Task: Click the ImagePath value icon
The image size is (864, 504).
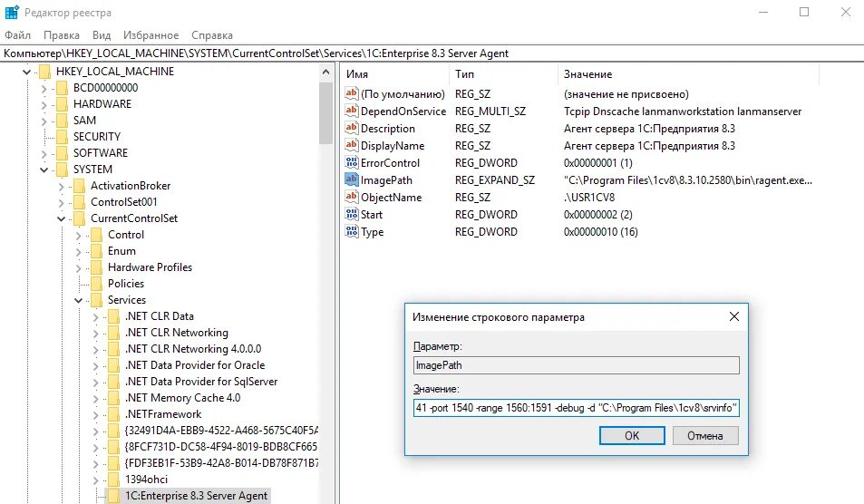Action: pyautogui.click(x=352, y=179)
